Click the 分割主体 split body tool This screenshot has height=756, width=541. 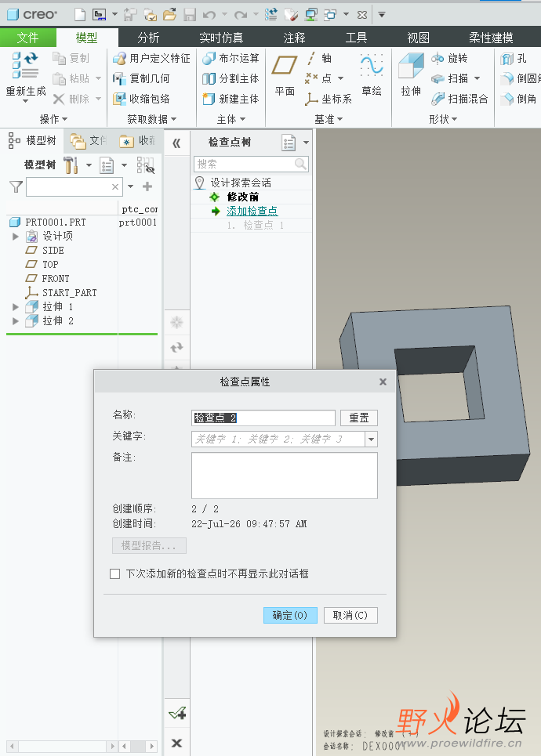(x=231, y=78)
